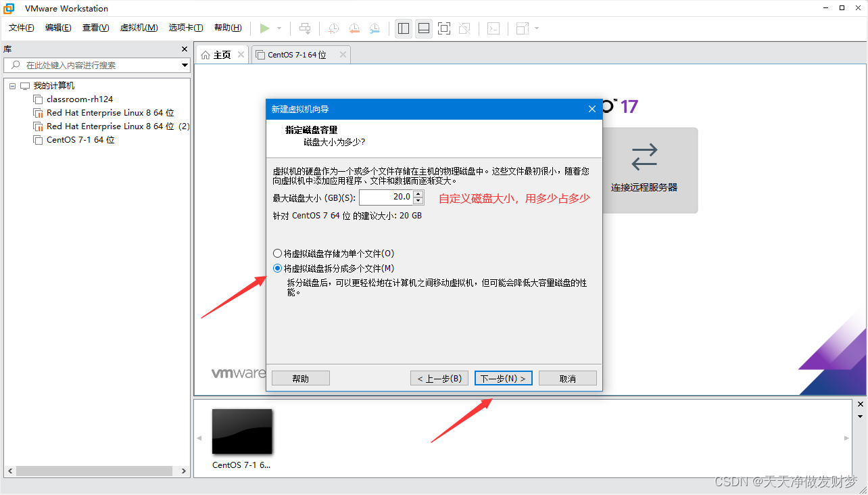
Task: Click thumbnail bar right scroll arrow
Action: click(x=848, y=438)
